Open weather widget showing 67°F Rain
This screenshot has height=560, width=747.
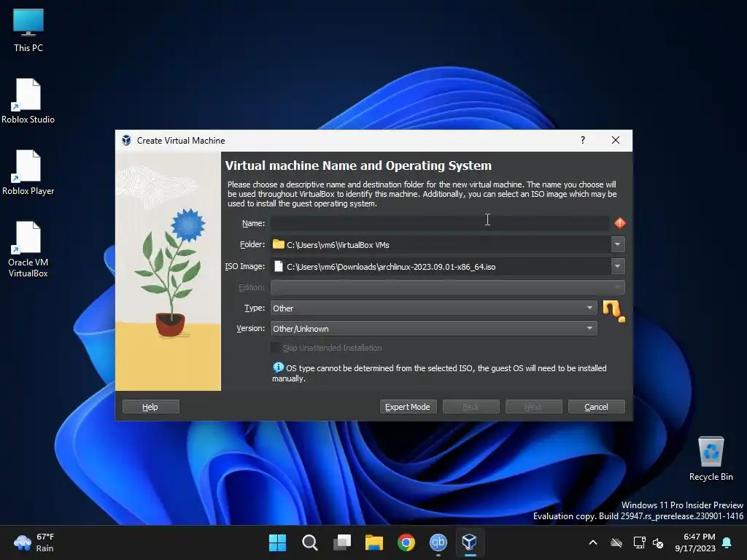click(x=34, y=542)
